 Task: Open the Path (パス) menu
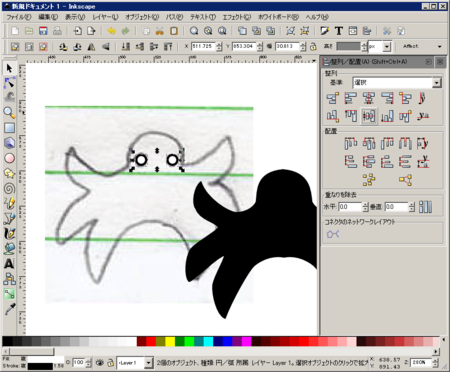point(174,17)
